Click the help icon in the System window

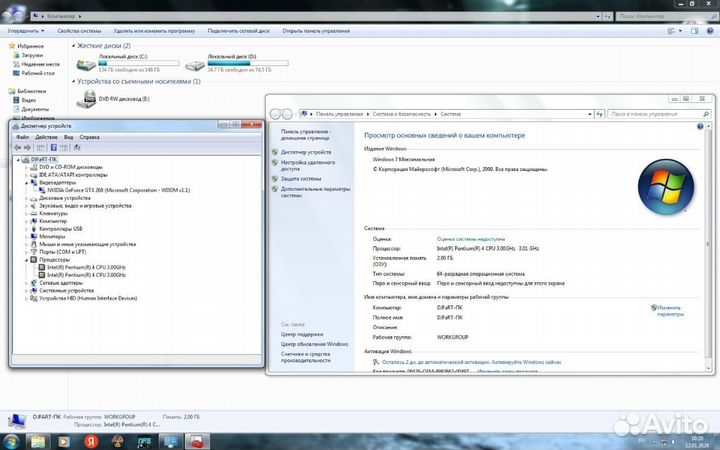(x=700, y=126)
